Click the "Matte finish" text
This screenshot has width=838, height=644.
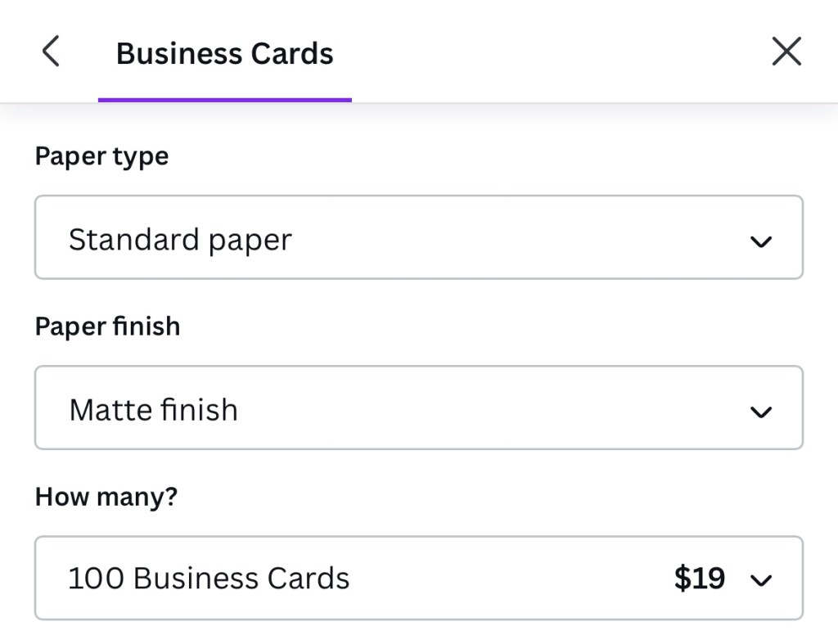tap(154, 409)
